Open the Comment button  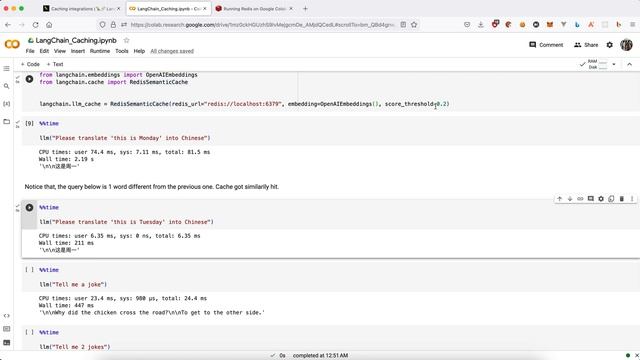pyautogui.click(x=546, y=45)
